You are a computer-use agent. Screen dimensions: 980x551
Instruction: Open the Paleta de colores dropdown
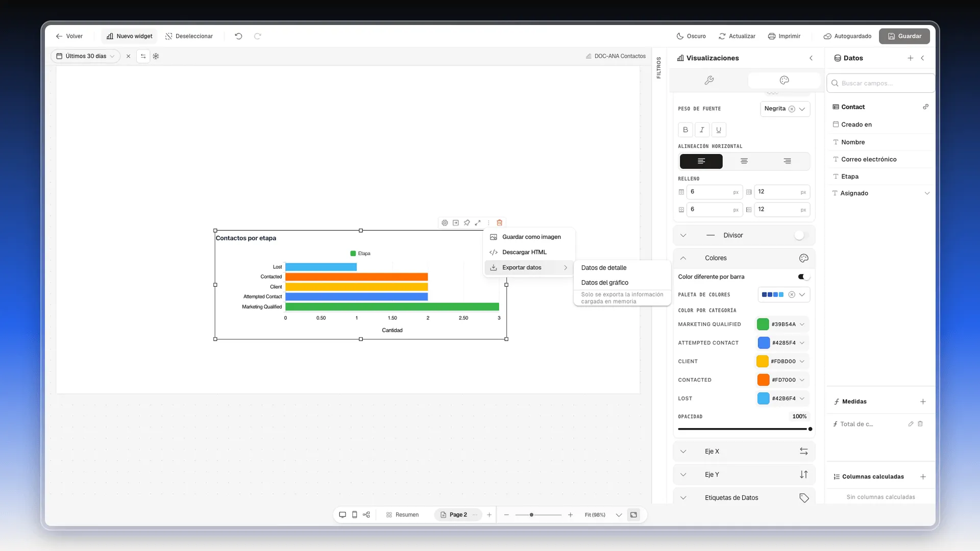click(784, 295)
